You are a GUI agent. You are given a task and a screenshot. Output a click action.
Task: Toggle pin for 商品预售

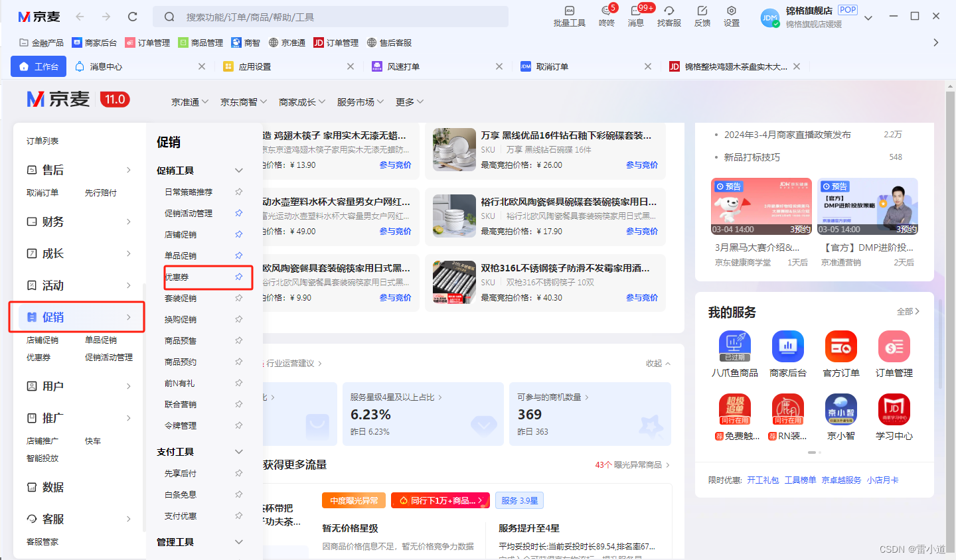pyautogui.click(x=239, y=340)
